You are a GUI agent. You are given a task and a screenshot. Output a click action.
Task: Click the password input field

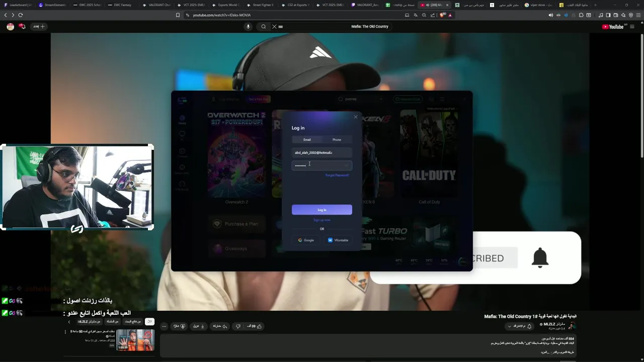click(322, 165)
